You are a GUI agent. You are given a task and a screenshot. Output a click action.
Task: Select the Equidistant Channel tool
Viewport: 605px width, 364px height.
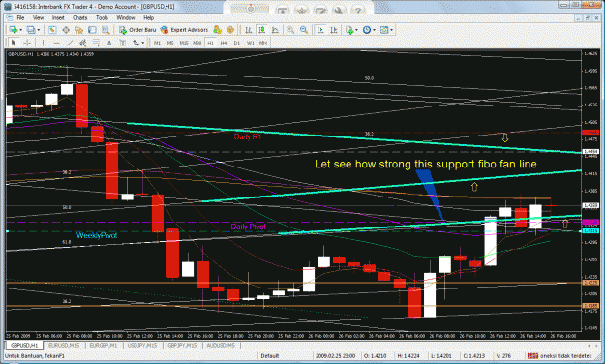tap(82, 43)
